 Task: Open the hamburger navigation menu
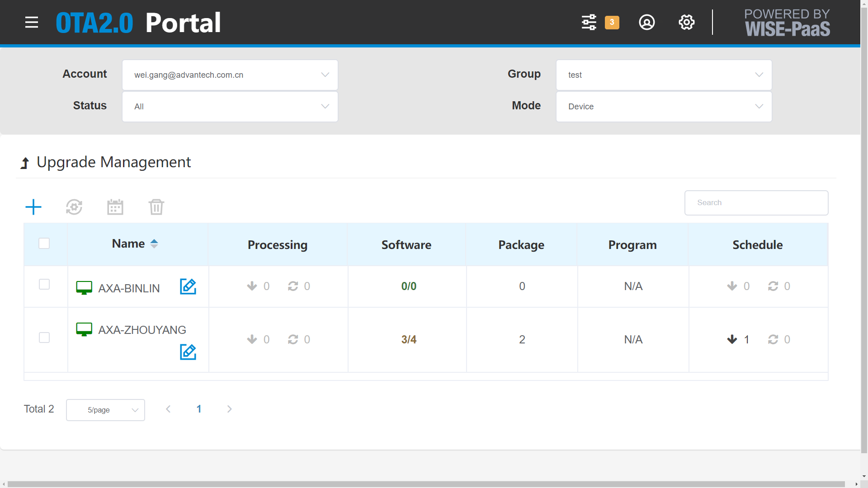tap(32, 22)
